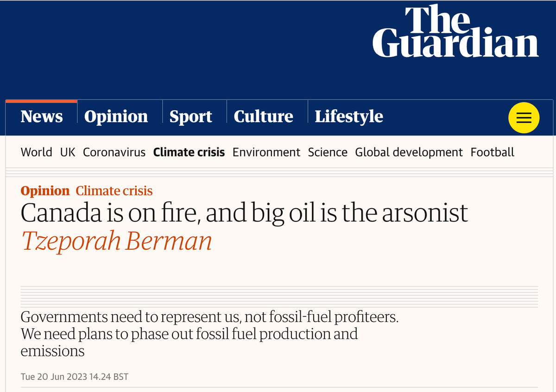556x392 pixels.
Task: Go to the Culture section tab
Action: point(263,116)
